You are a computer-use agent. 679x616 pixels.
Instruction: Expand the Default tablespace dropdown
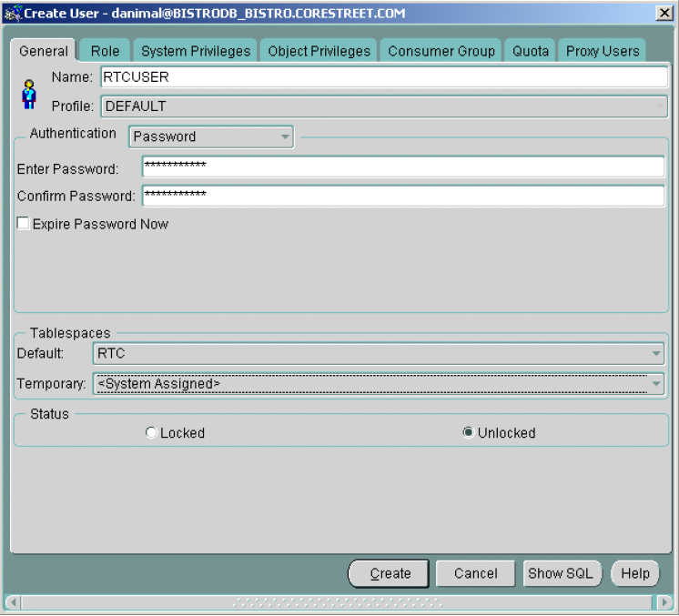coord(656,354)
